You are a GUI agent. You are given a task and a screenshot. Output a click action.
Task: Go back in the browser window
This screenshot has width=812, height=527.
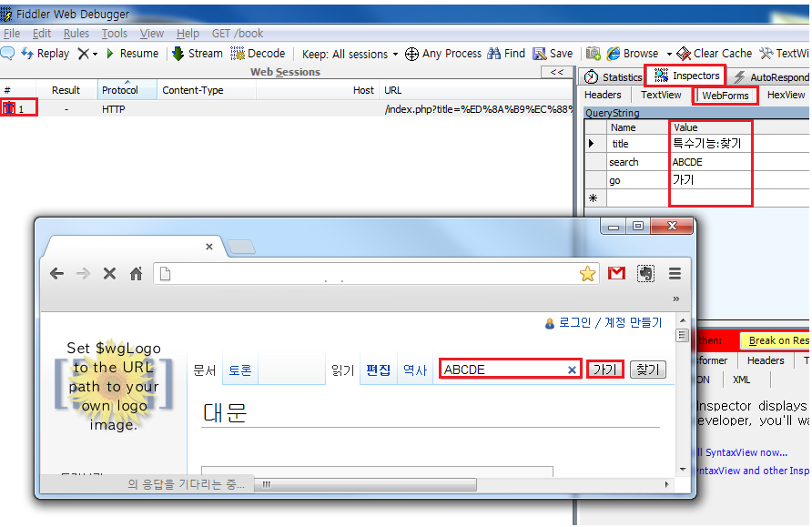point(57,273)
